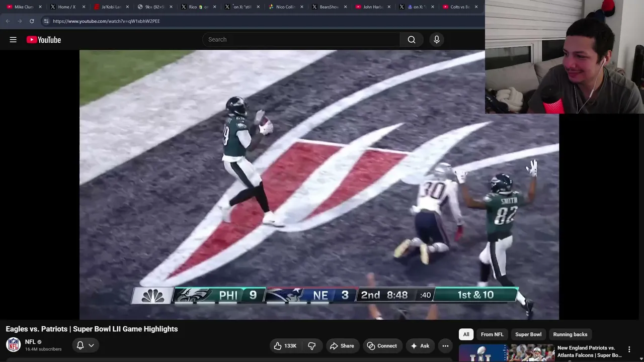Close the 'Ja'Kobi Lan' tab
Viewport: 644px width, 362px height.
127,7
